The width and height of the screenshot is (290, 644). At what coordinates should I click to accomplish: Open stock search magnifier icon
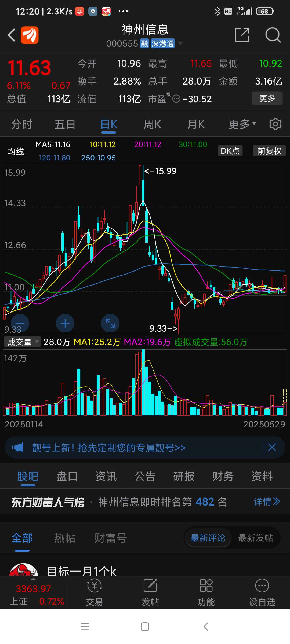273,35
